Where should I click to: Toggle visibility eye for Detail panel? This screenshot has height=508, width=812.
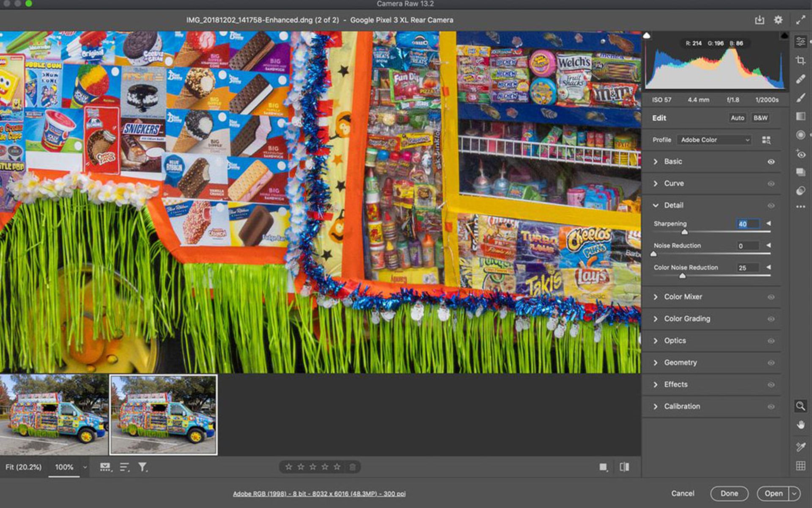click(x=771, y=206)
